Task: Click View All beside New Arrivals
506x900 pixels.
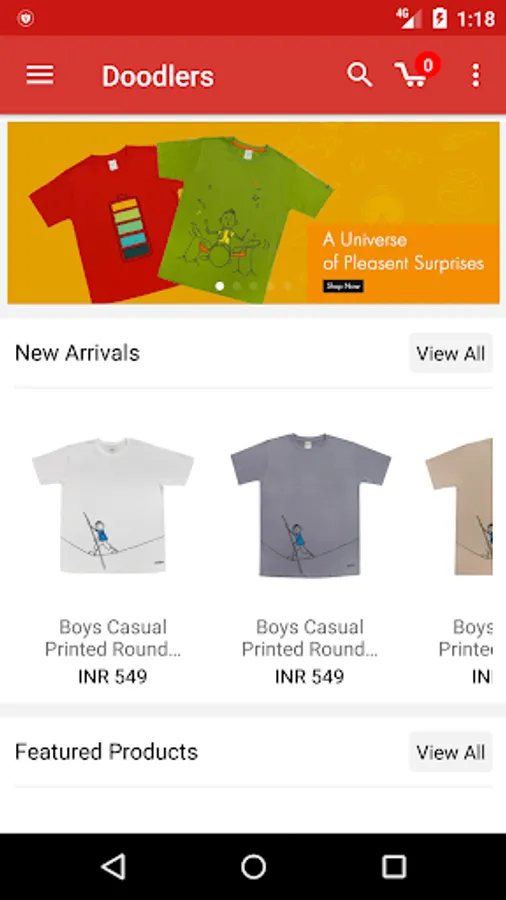Action: pos(451,353)
